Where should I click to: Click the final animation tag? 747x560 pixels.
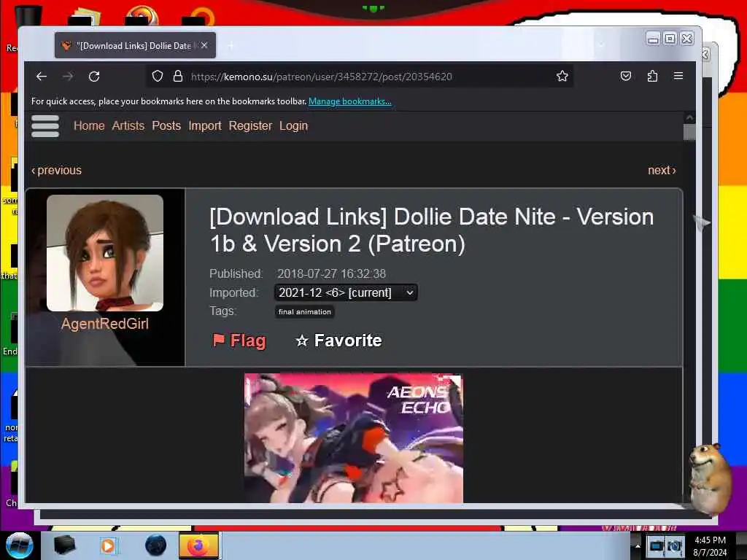point(305,312)
